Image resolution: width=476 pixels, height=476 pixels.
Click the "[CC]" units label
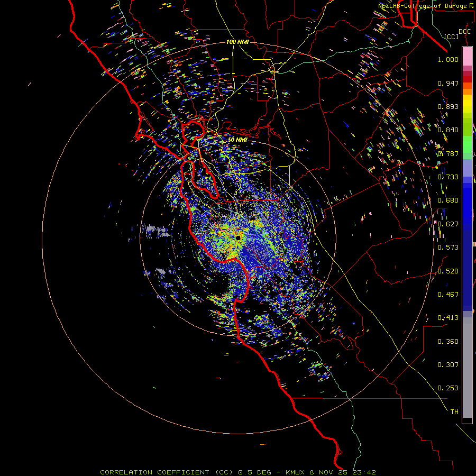452,36
